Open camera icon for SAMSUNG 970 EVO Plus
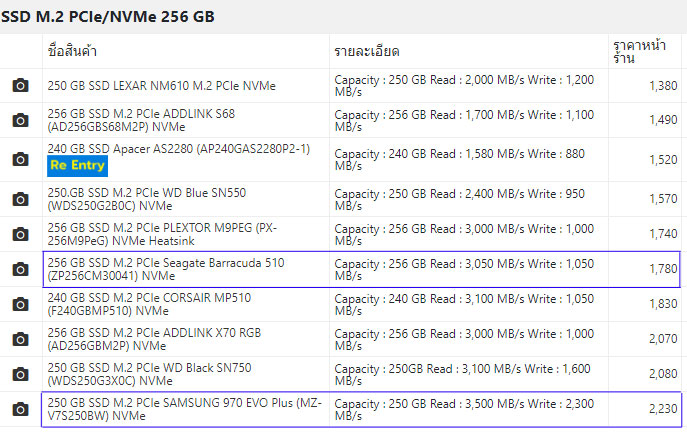 20,409
